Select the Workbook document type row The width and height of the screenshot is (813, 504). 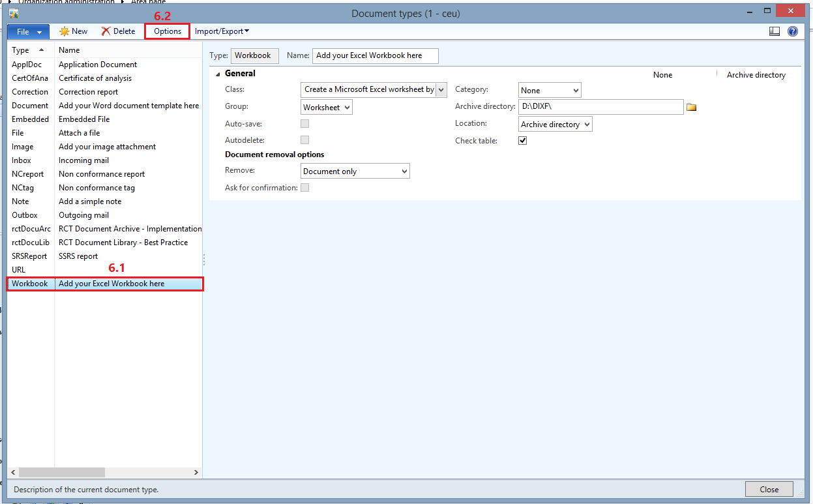(104, 283)
